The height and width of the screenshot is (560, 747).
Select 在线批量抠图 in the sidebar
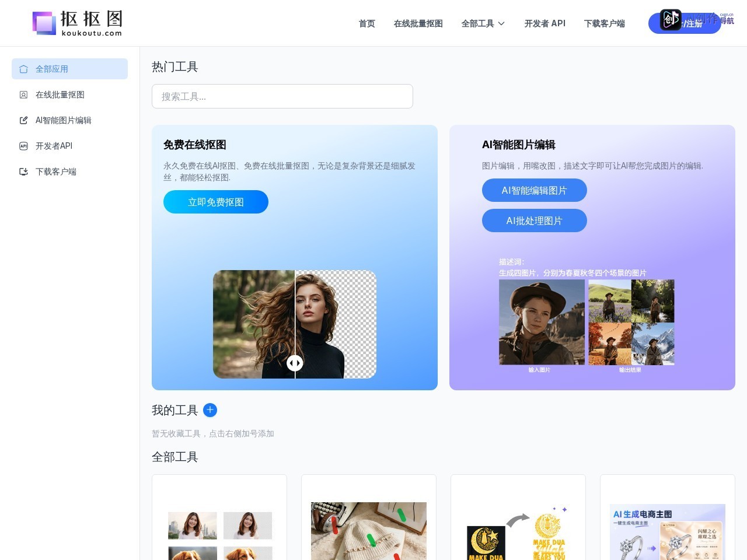(69, 94)
